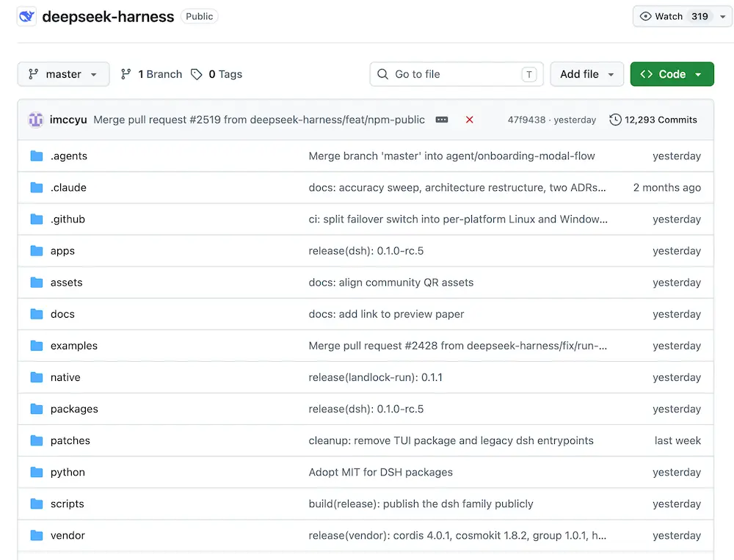Image resolution: width=734 pixels, height=560 pixels.
Task: Open the native folder
Action: 65,377
